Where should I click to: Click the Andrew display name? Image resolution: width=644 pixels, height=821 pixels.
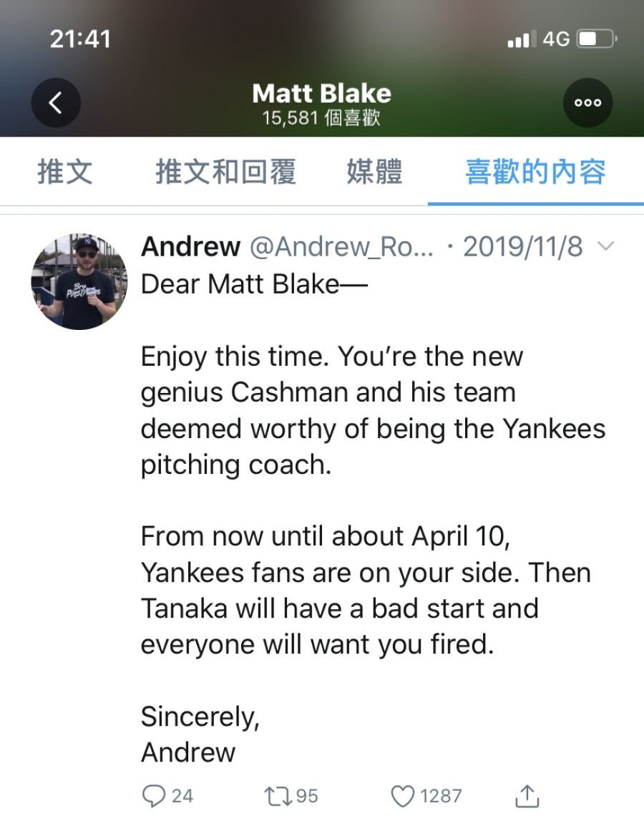click(190, 247)
